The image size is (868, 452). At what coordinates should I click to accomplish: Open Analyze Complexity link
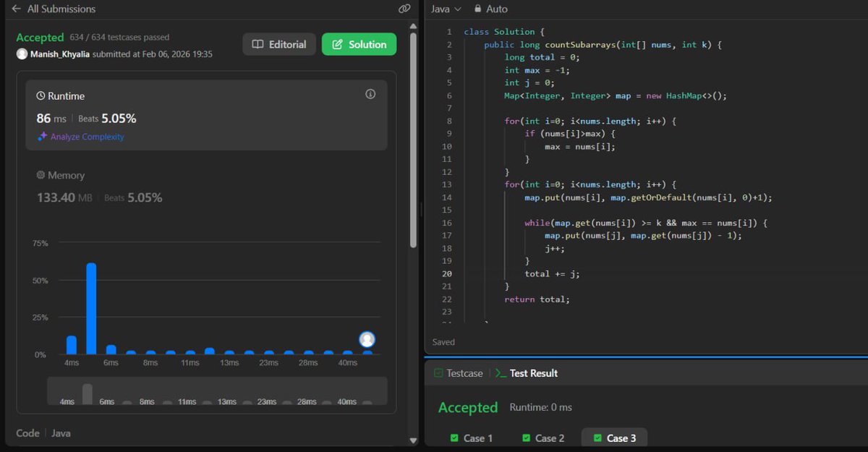point(87,137)
